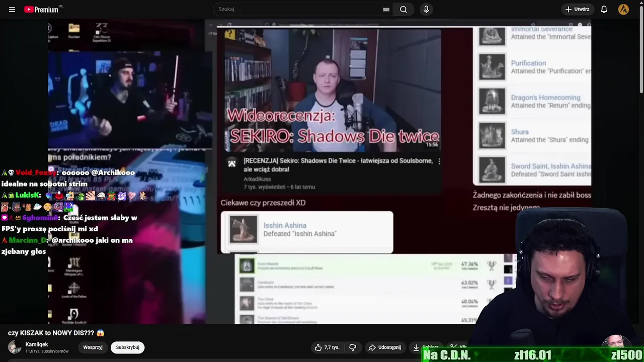The width and height of the screenshot is (644, 362).
Task: Click the Subskrybuj button
Action: tap(127, 347)
